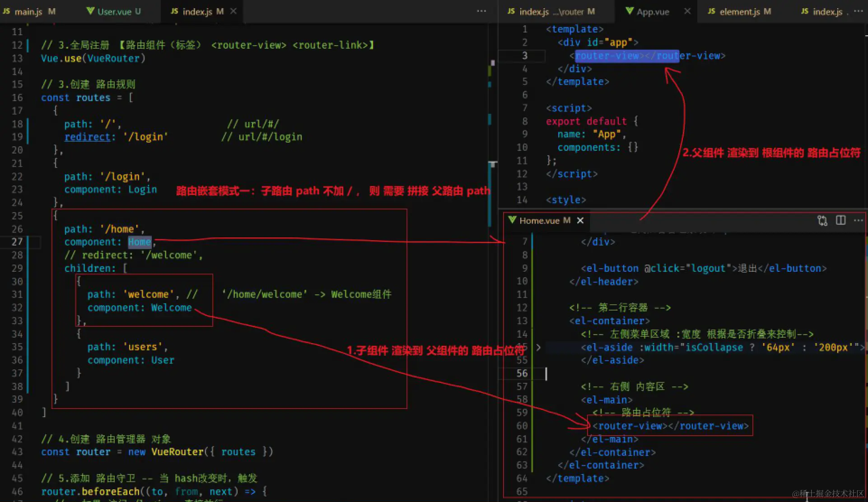Viewport: 868px width, 502px height.
Task: Open more actions menu of top-right editor group
Action: pyautogui.click(x=858, y=11)
